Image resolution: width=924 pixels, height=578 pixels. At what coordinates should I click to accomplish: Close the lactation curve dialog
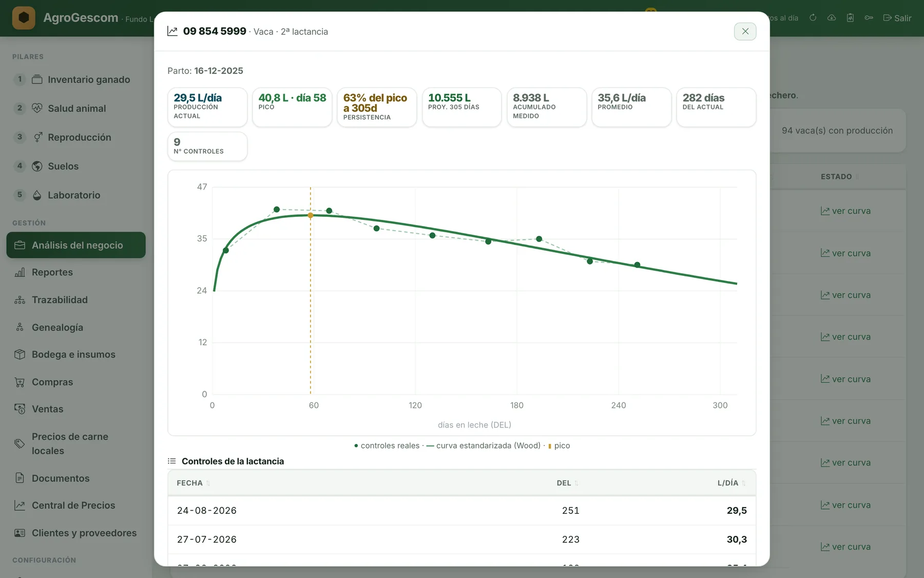pos(745,31)
